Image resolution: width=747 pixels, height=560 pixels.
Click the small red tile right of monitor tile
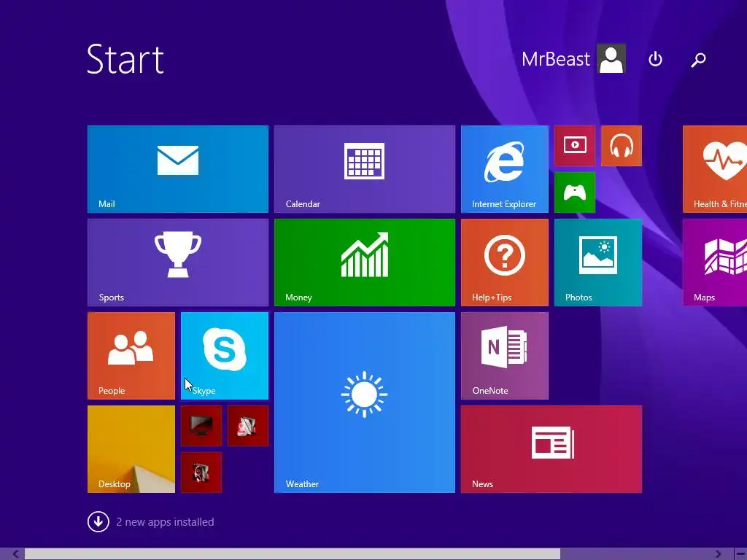click(248, 426)
